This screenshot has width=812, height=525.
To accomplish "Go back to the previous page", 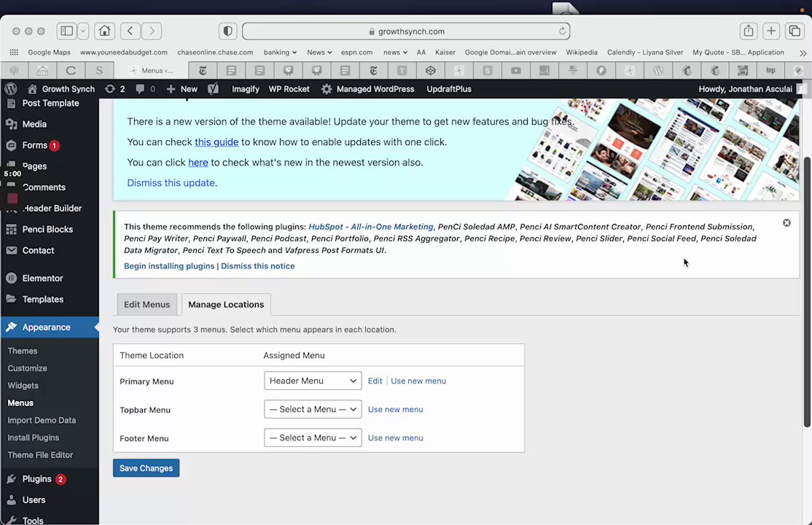I will coord(130,31).
